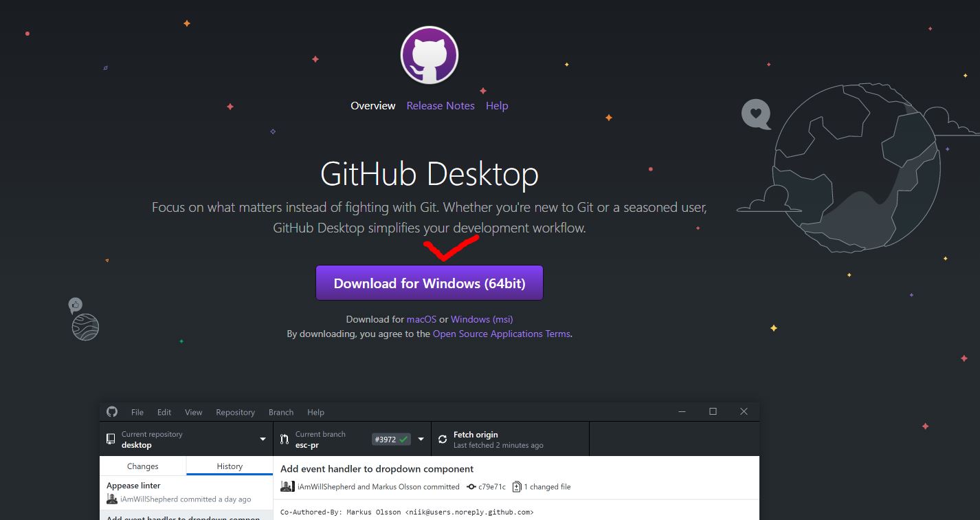
Task: Open the Branch menu
Action: click(x=280, y=412)
